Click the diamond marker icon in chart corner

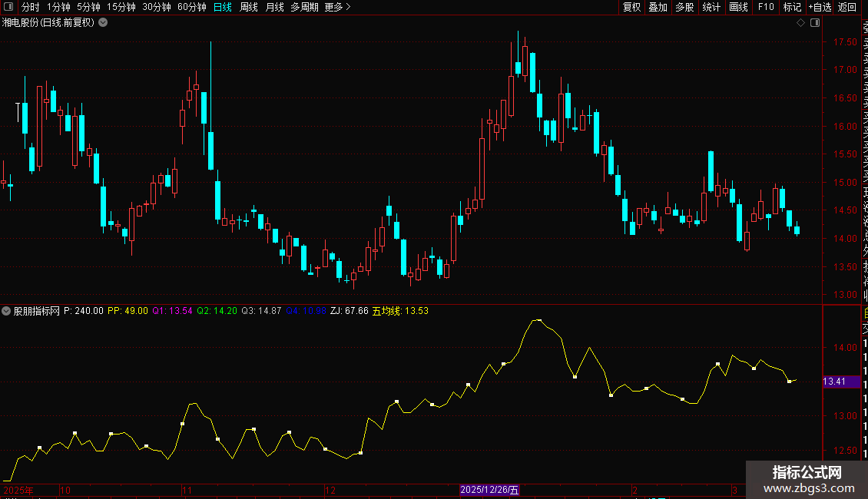(800, 23)
